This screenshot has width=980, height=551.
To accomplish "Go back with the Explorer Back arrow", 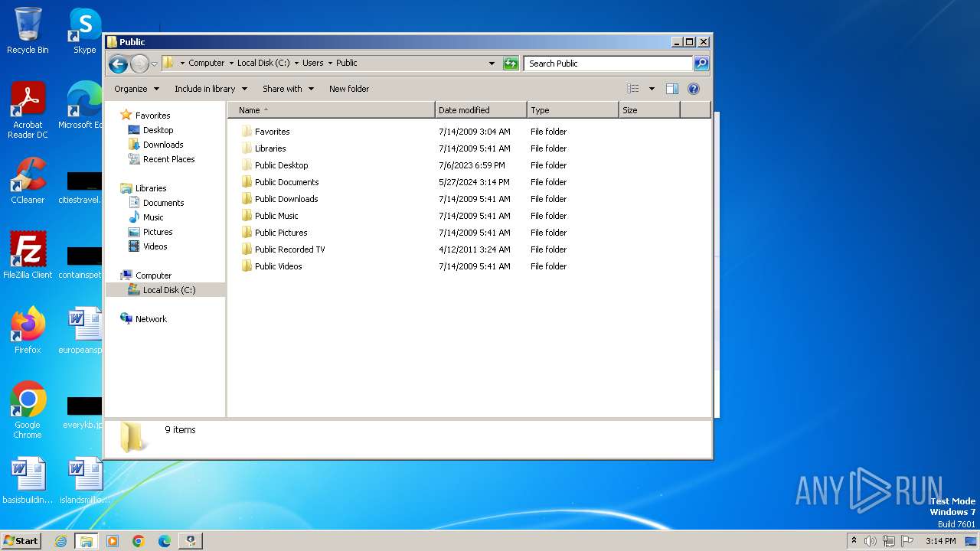I will tap(118, 64).
